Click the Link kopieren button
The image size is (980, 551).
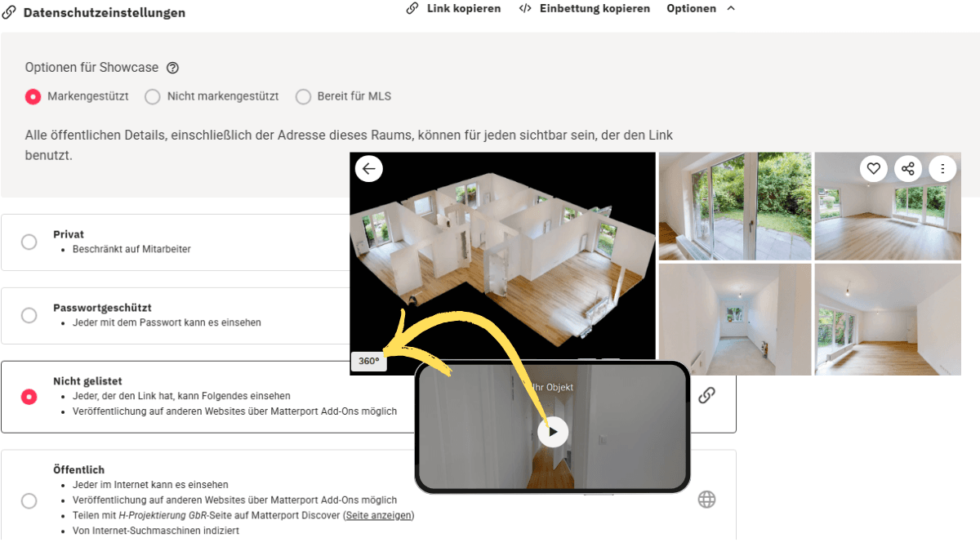point(453,8)
